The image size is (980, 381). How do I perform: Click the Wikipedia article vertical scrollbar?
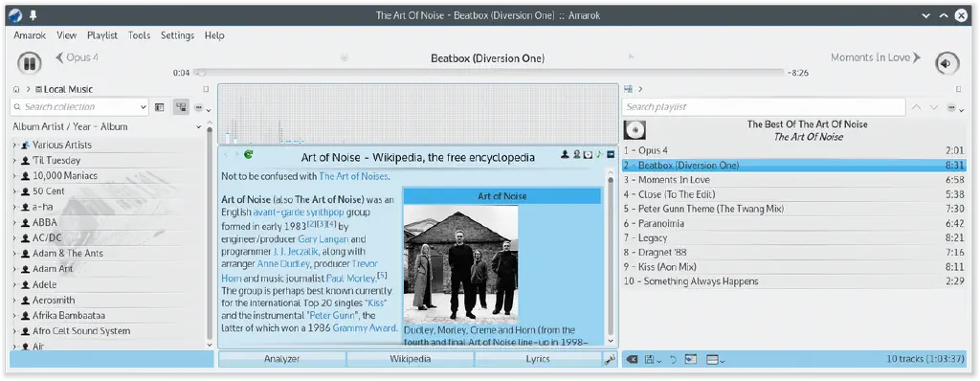611,257
